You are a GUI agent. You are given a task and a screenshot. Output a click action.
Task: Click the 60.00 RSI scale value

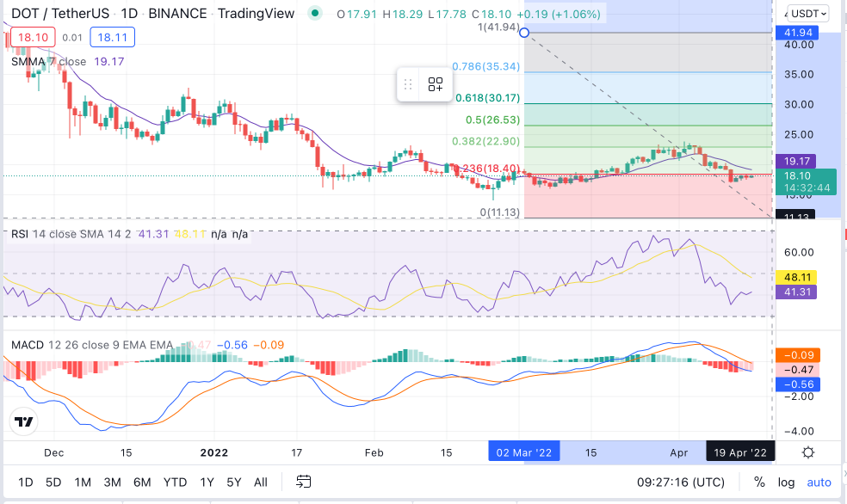(x=799, y=253)
